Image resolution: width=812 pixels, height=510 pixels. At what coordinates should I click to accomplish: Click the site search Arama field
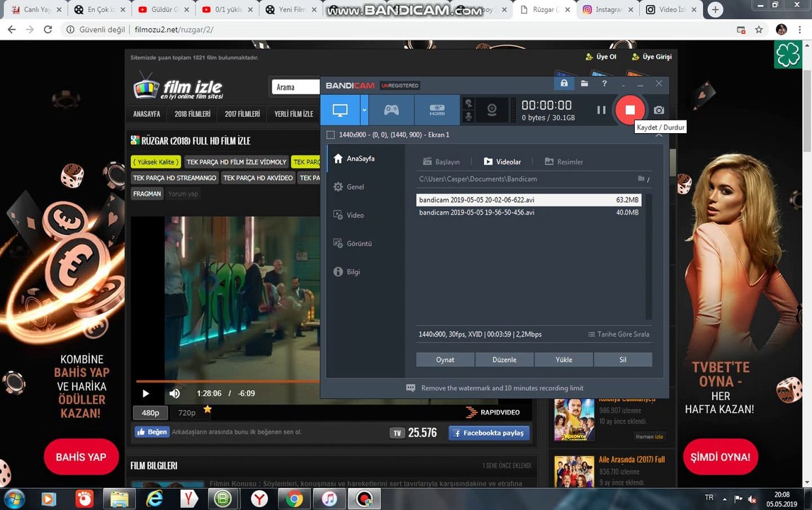tap(295, 87)
